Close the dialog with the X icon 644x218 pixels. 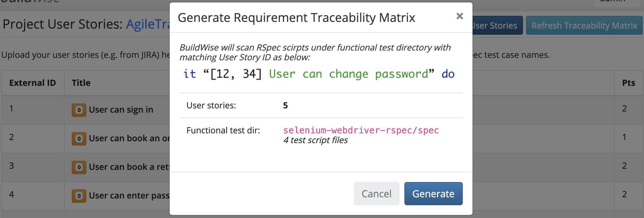click(460, 16)
